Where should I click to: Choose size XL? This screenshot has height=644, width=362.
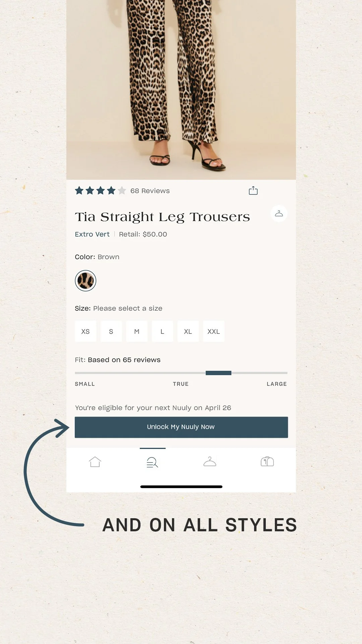click(x=188, y=331)
